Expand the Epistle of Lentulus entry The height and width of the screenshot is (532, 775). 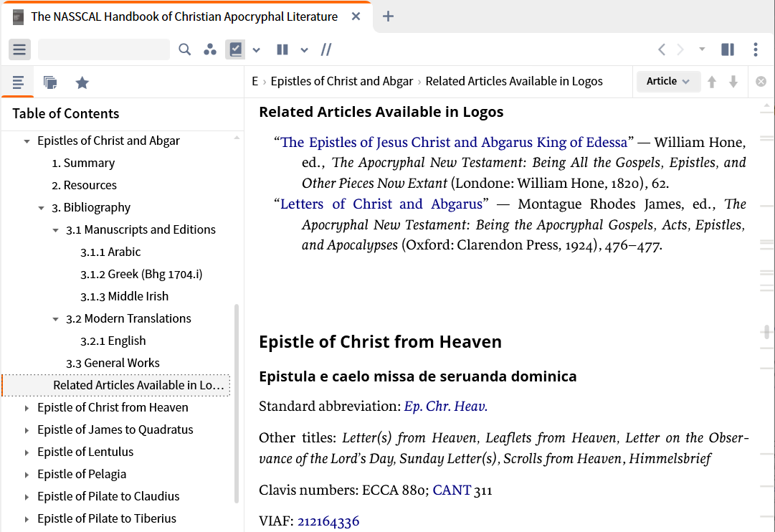[x=27, y=452]
